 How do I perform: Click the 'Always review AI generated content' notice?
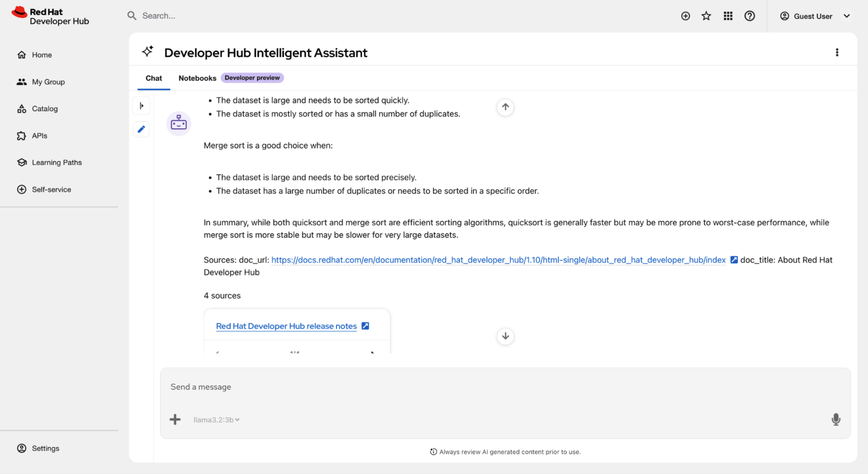click(x=505, y=452)
